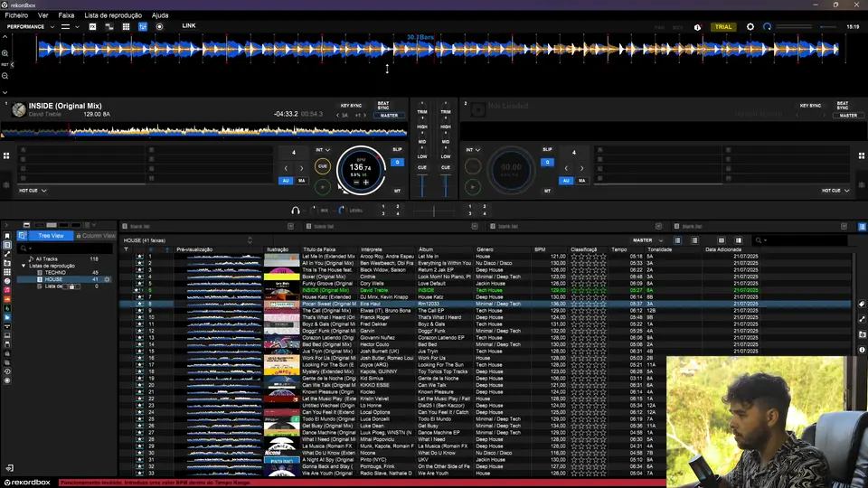868x488 pixels.
Task: Collapse the Listas de reprodução tree node
Action: point(24,266)
